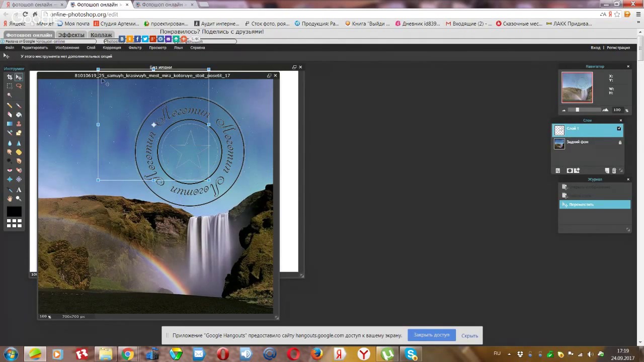
Task: Pick the Magic Wand tool
Action: (x=10, y=95)
